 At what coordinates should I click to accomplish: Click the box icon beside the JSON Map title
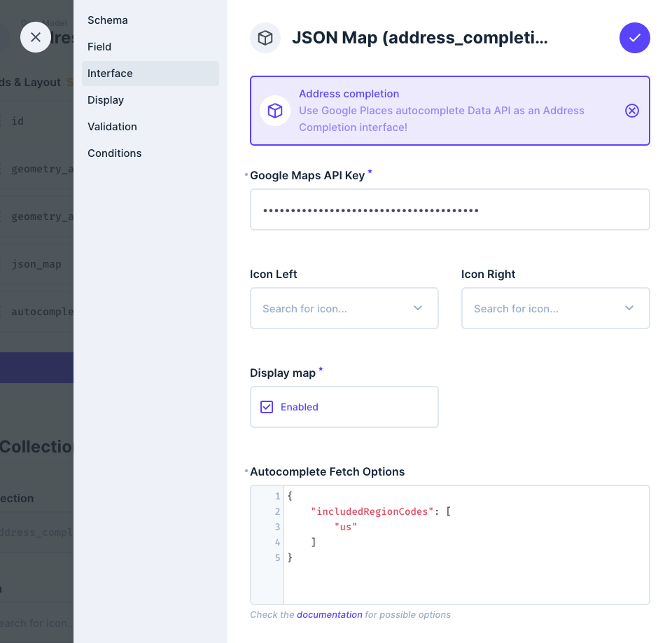tap(265, 38)
